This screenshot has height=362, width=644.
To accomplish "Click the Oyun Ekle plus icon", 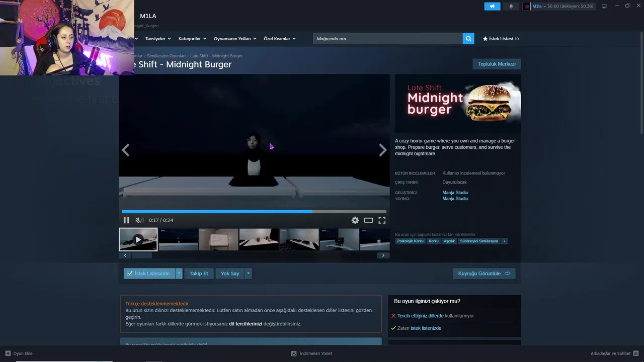I will 8,353.
